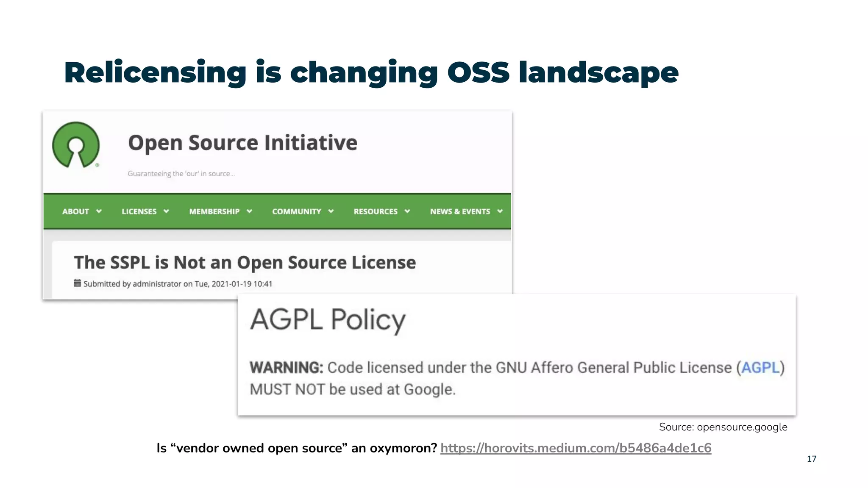Open the COMMUNITY menu item
The image size is (868, 488).
coord(296,211)
